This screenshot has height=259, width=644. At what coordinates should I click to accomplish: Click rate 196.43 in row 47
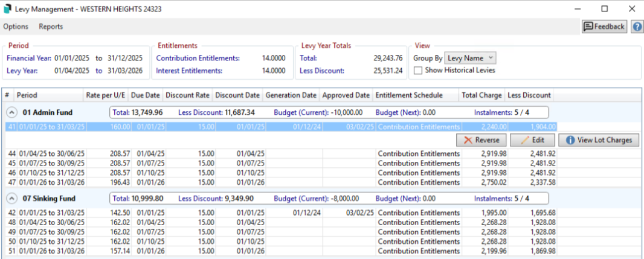coord(120,182)
